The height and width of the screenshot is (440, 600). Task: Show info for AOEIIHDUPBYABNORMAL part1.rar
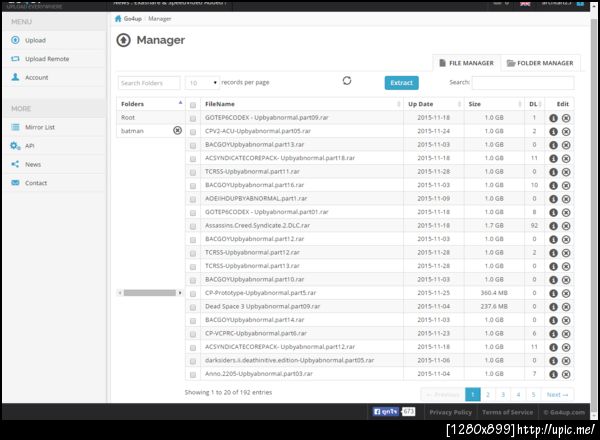[553, 199]
